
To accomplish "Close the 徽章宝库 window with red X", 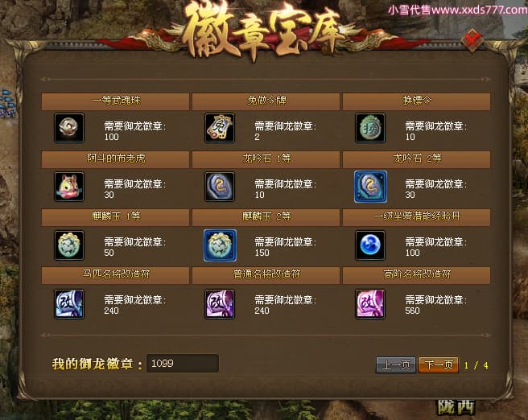I will click(472, 40).
